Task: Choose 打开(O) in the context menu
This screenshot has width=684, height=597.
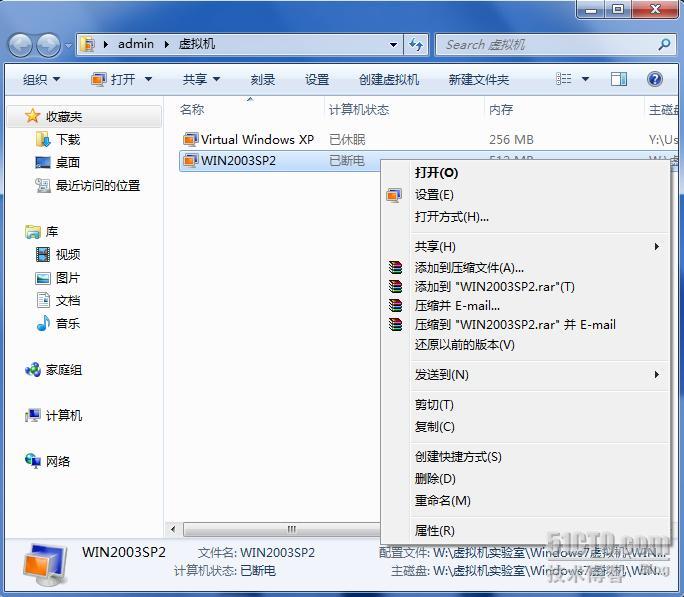Action: (526, 173)
